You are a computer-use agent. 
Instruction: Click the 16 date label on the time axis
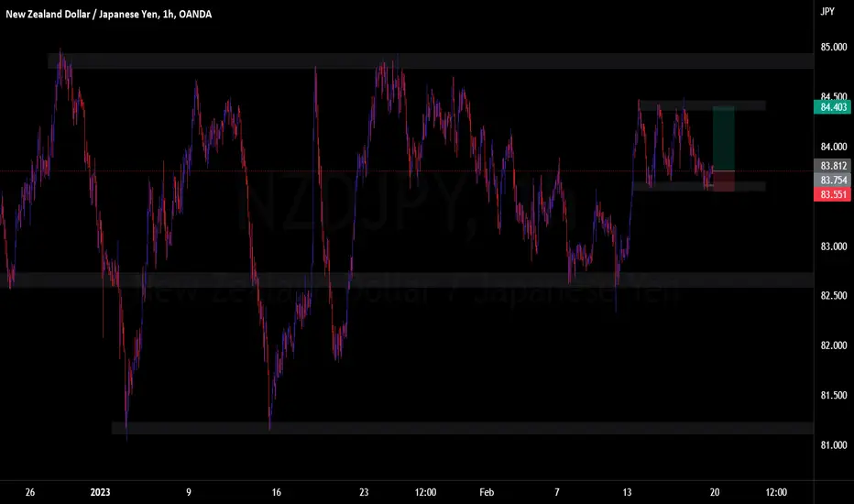click(x=276, y=493)
